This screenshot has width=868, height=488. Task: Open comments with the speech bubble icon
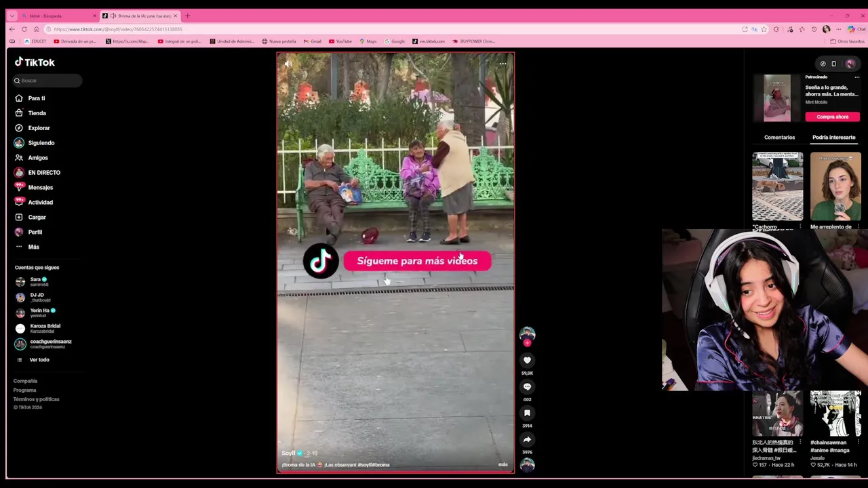pos(527,386)
